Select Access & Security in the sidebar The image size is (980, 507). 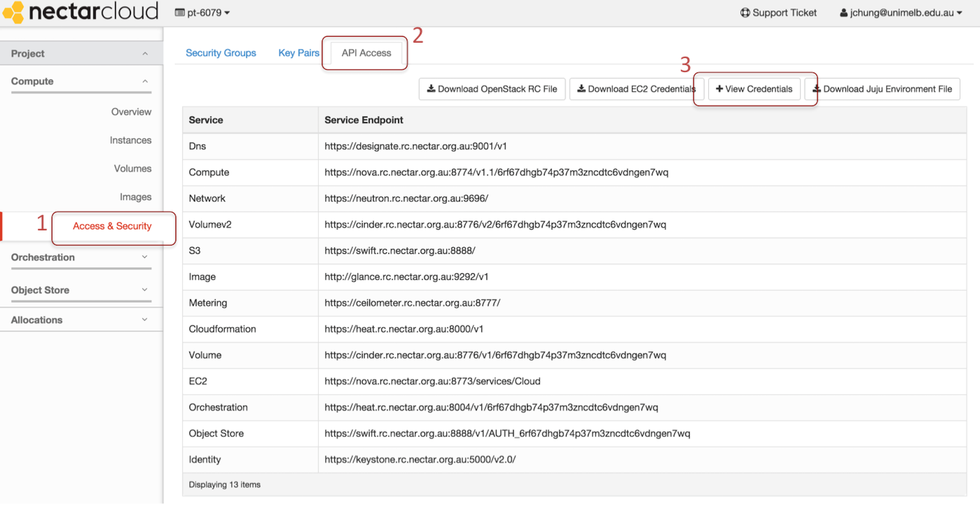pyautogui.click(x=112, y=226)
